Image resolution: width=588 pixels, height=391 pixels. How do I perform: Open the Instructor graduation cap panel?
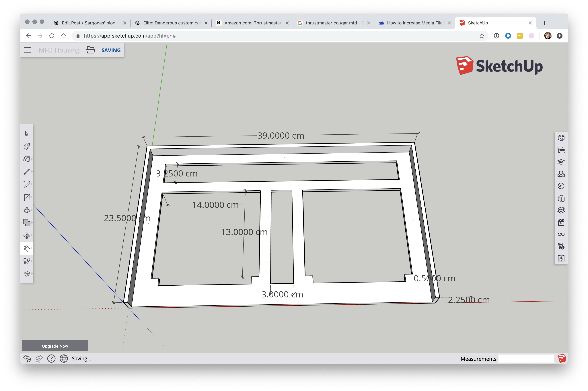561,162
